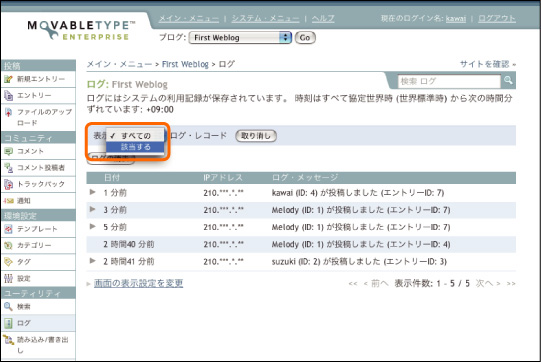
Task: Choose すべての in the open dropdown
Action: pyautogui.click(x=135, y=136)
